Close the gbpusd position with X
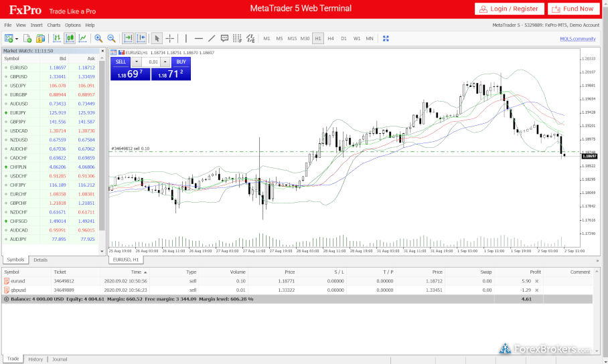This screenshot has height=364, width=608. pos(536,290)
